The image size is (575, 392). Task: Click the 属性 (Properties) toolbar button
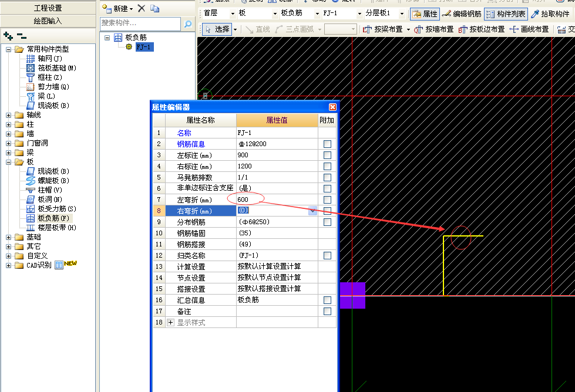coord(424,13)
